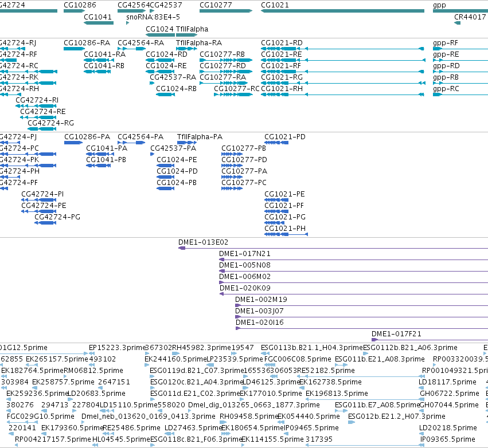The image size is (488, 448).
Task: Select the long CG1021 gene bar
Action: pyautogui.click(x=342, y=11)
